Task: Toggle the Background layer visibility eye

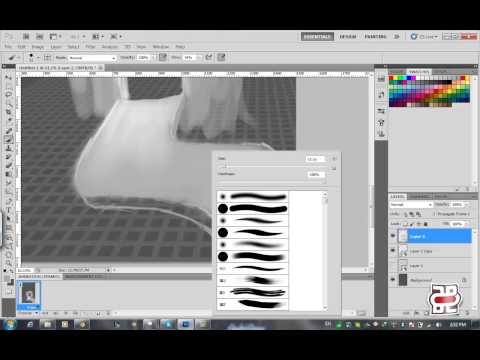Action: point(393,280)
